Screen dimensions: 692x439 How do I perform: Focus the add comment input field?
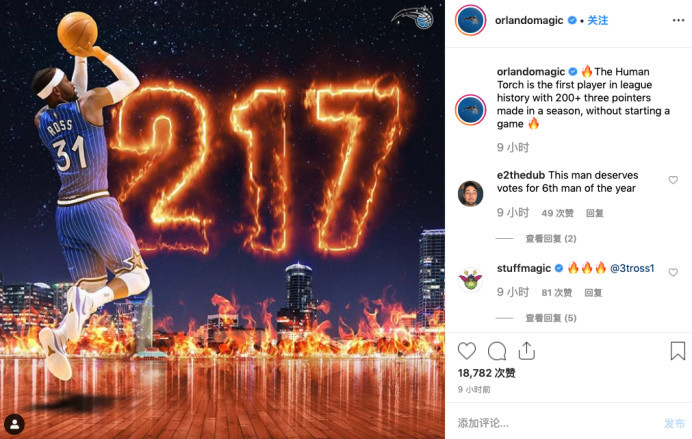556,423
